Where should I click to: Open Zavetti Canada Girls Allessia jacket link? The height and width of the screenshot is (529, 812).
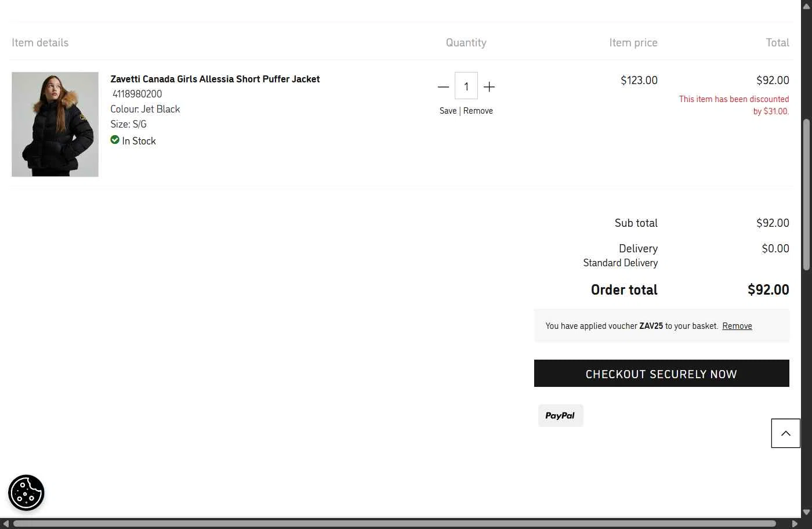click(215, 79)
